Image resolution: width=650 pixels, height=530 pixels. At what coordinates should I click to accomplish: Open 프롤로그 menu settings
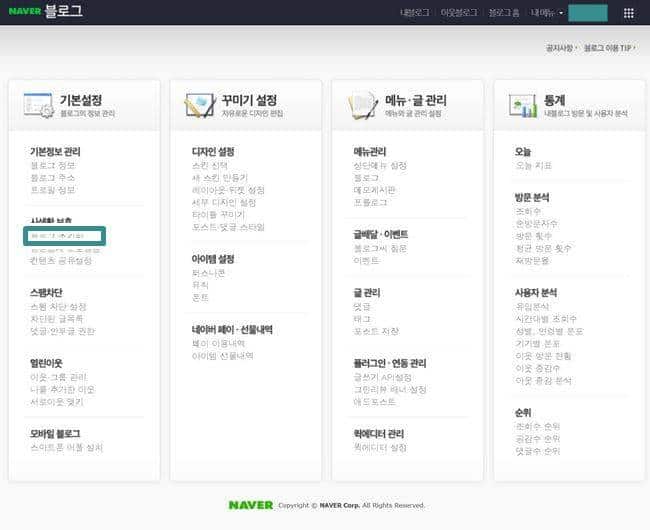click(x=370, y=203)
